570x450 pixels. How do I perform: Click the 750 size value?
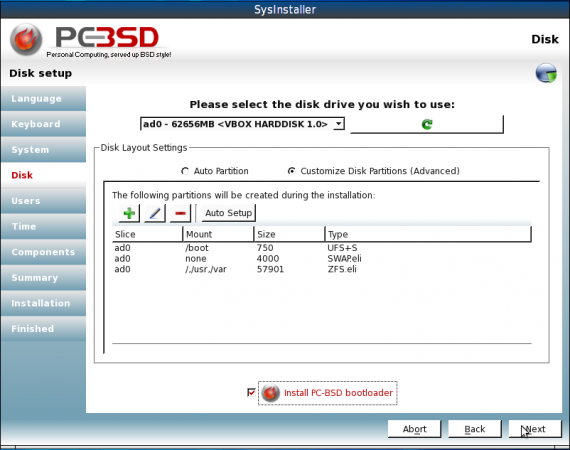(x=265, y=248)
